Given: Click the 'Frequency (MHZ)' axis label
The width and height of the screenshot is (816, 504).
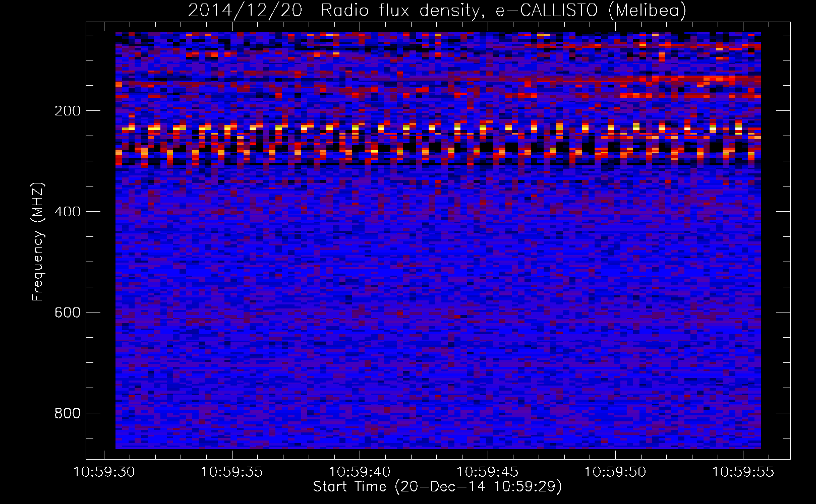Looking at the screenshot, I should click(x=38, y=241).
